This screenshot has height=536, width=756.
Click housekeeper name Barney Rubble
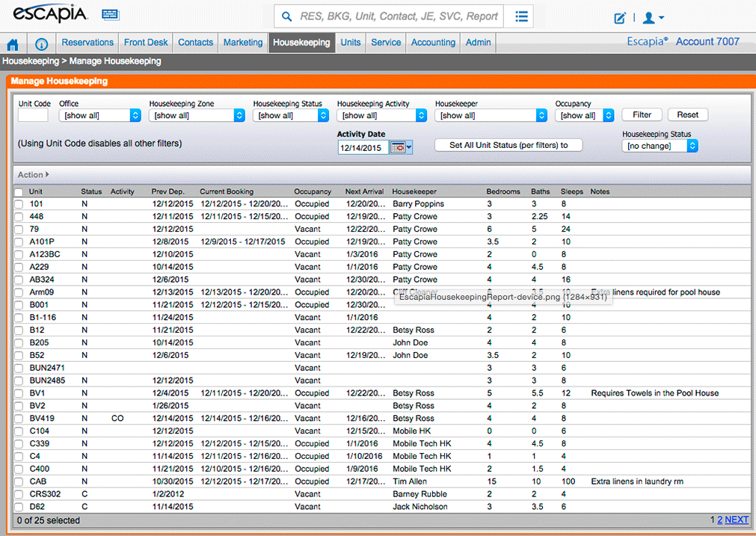click(420, 494)
